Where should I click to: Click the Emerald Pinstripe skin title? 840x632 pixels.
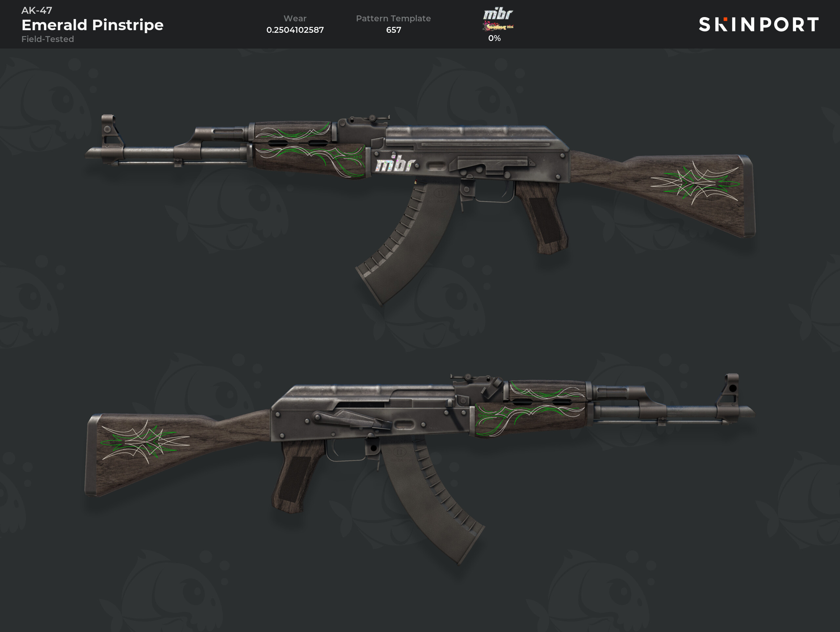point(92,25)
